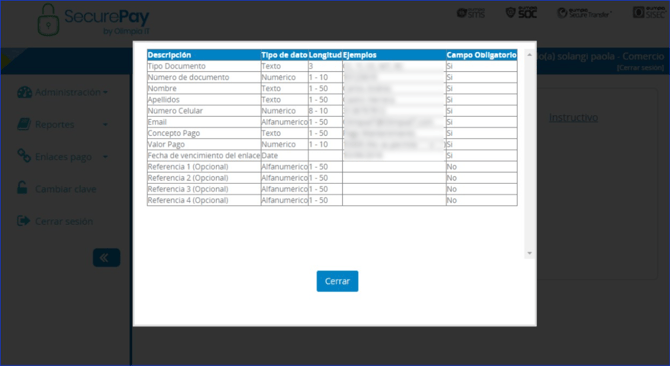Viewport: 670px width, 366px height.
Task: Select the Valor Pago cell
Action: (204, 144)
